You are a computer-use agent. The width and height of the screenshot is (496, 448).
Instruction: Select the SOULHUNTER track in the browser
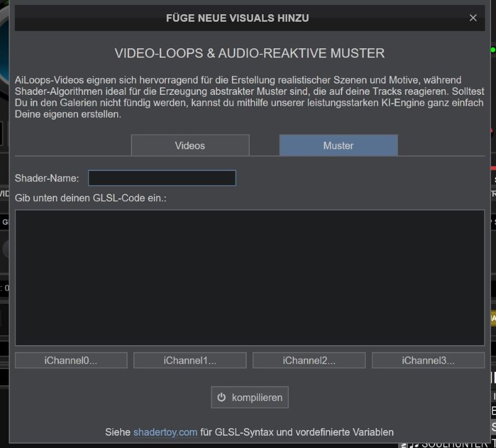pyautogui.click(x=456, y=444)
